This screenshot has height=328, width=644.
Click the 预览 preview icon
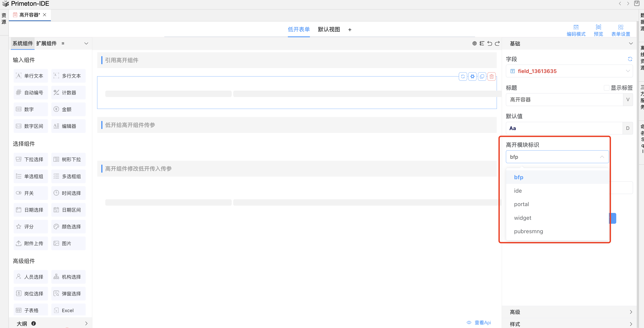pyautogui.click(x=598, y=30)
